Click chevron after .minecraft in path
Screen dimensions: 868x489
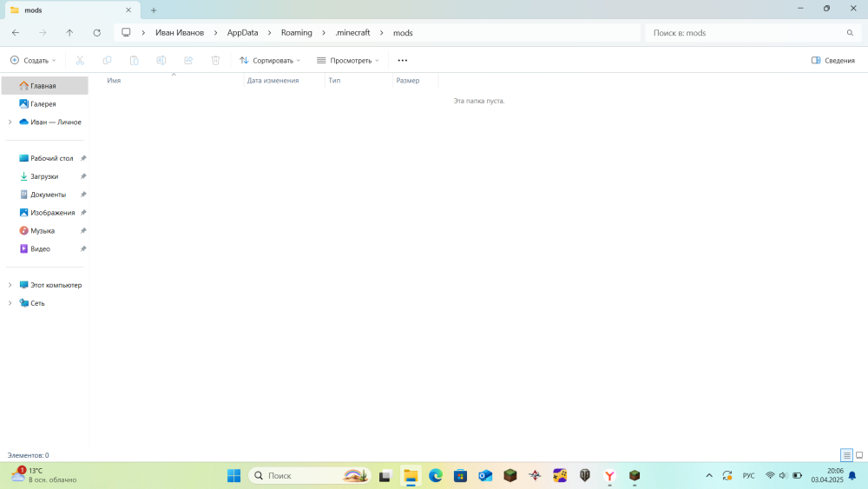(x=381, y=33)
